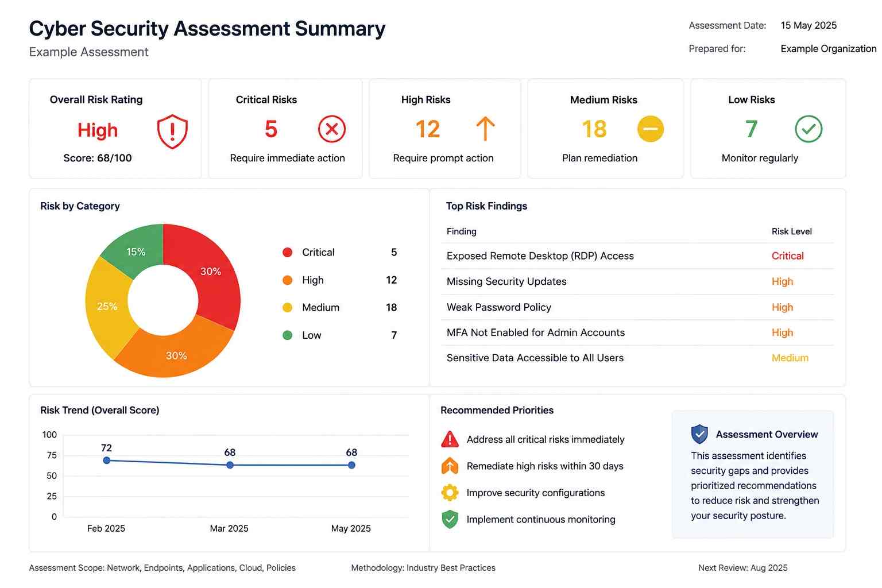The image size is (882, 588).
Task: Select the red Critical legend dot
Action: 288,252
